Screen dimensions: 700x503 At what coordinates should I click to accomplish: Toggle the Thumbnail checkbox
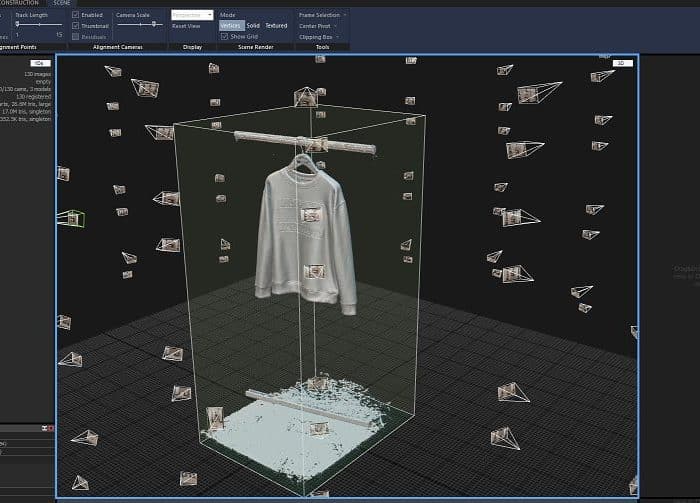click(76, 26)
